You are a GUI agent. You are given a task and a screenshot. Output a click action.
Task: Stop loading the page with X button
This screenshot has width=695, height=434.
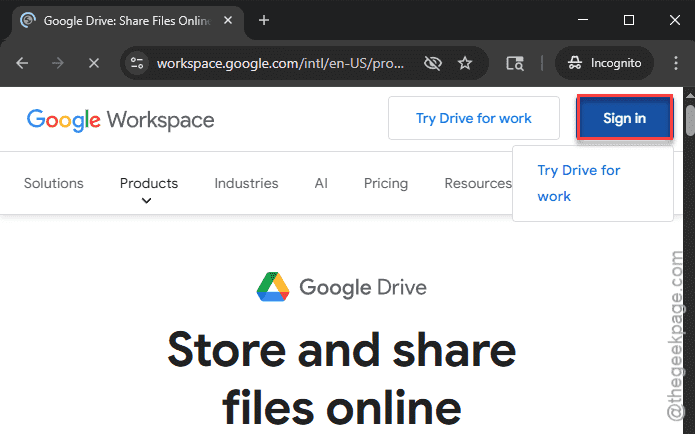tap(94, 63)
